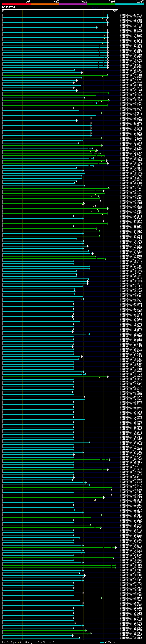Image resolution: width=146 pixels, height=644 pixels.
Task: Select hit label UniRef100_B2W1I2
Action: coord(131,470)
